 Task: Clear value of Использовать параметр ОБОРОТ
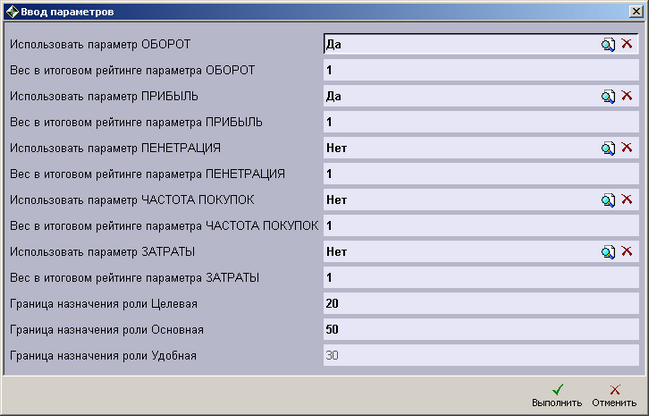point(627,43)
